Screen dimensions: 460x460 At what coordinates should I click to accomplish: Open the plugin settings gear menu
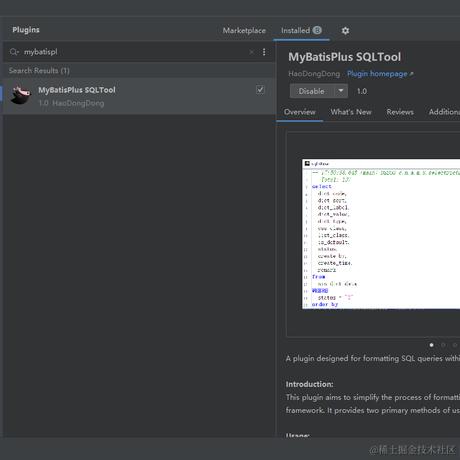click(x=345, y=31)
